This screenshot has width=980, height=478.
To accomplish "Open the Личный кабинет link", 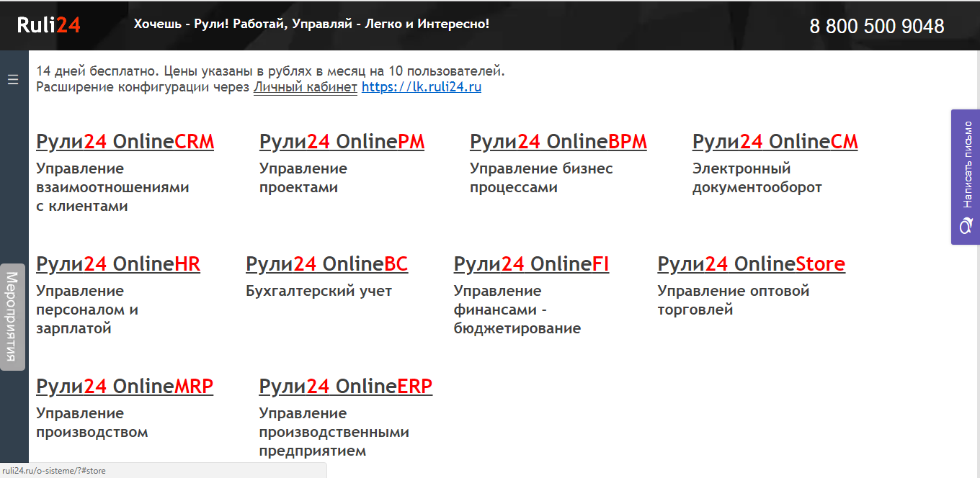I will point(305,87).
